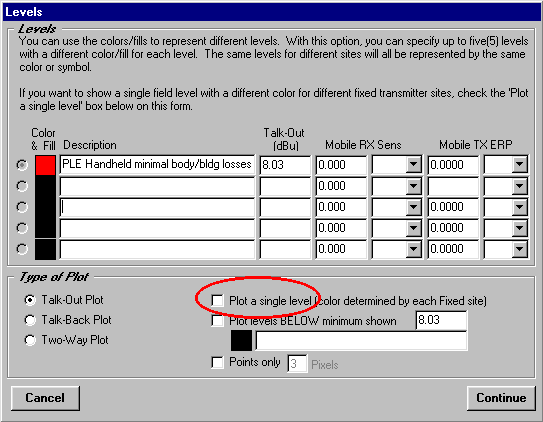This screenshot has width=543, height=422.
Task: Enable 'Plot a single level' checkbox
Action: [x=217, y=300]
